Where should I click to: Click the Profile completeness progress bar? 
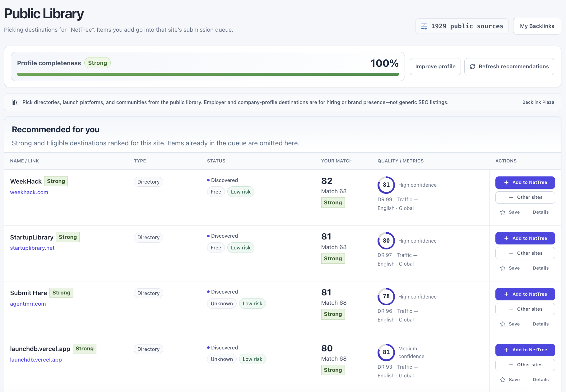click(208, 74)
